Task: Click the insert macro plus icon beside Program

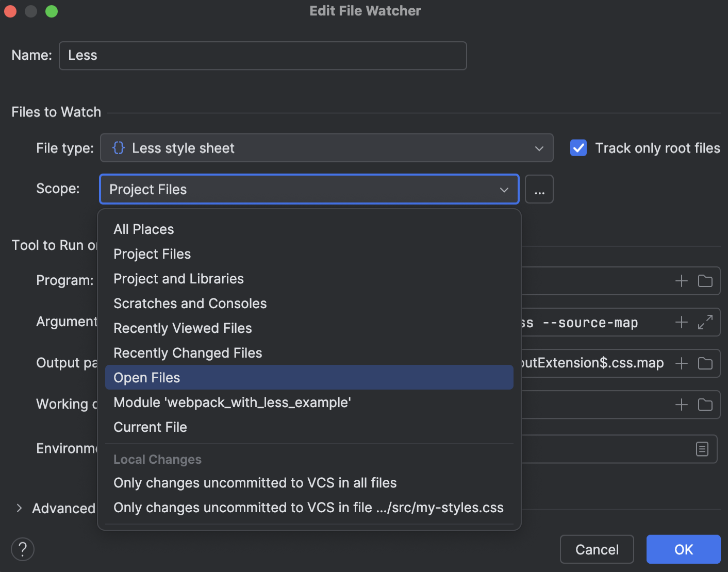Action: pos(681,281)
